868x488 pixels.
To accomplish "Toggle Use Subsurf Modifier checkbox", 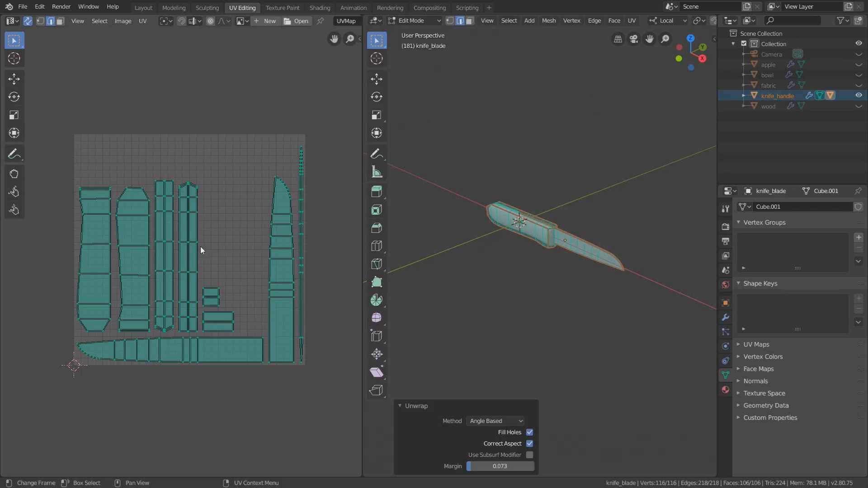I will tap(530, 455).
